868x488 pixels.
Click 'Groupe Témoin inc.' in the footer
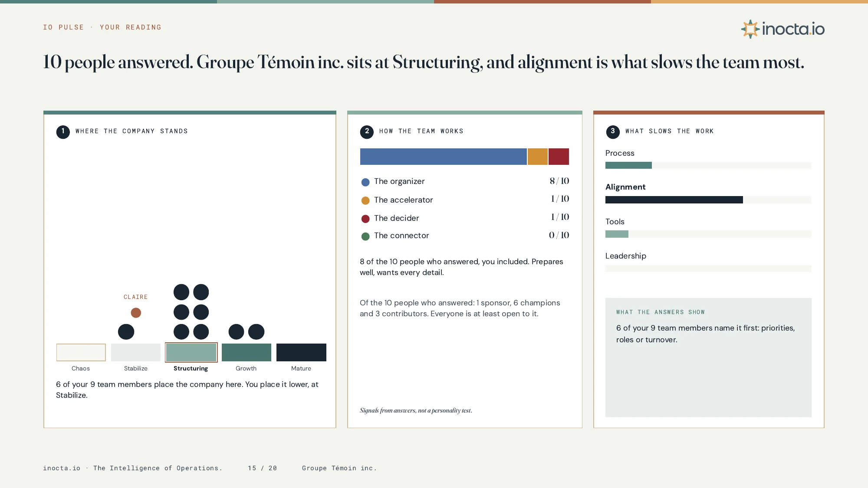(339, 468)
